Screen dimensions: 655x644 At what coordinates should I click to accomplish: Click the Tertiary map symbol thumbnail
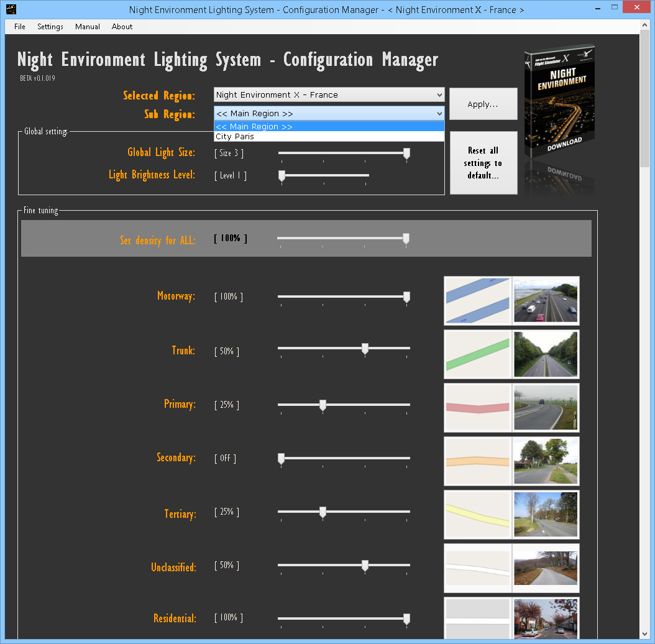477,515
